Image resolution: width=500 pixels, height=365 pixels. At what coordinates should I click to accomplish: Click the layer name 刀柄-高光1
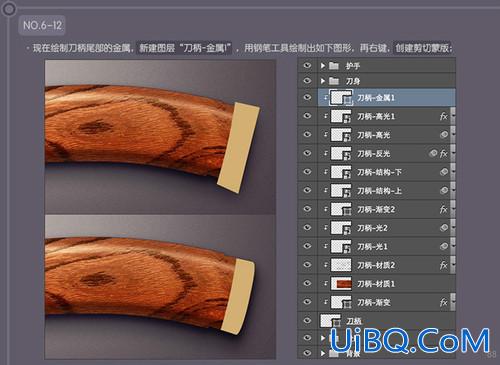pos(376,116)
